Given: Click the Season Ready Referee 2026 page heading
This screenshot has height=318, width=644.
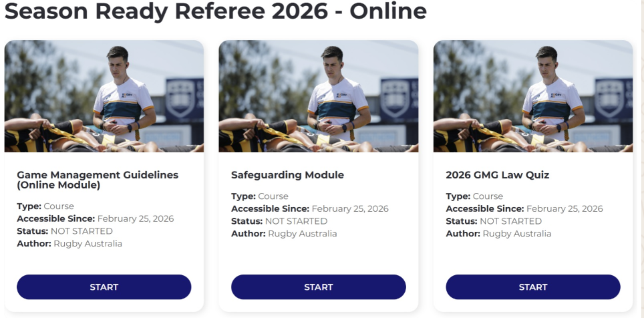Looking at the screenshot, I should tap(215, 11).
